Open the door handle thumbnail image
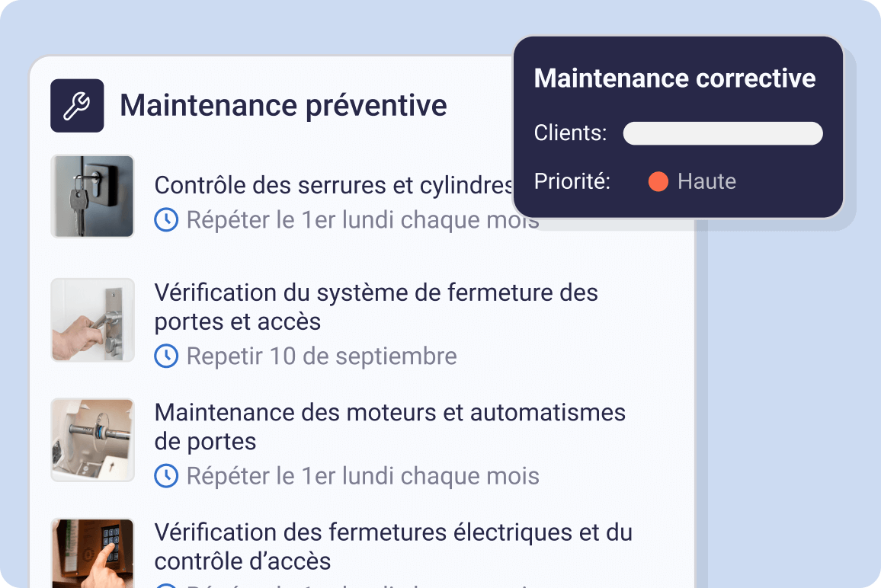 (x=92, y=320)
